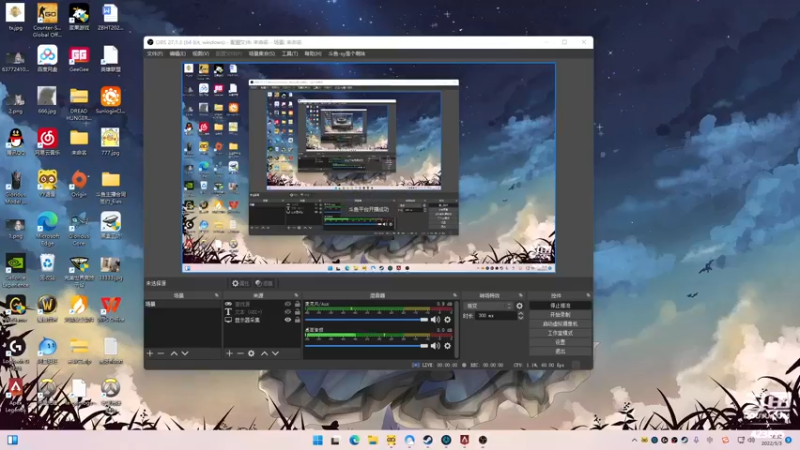800x450 pixels.
Task: Open the 麦克风/Aux audio settings gear
Action: [447, 319]
